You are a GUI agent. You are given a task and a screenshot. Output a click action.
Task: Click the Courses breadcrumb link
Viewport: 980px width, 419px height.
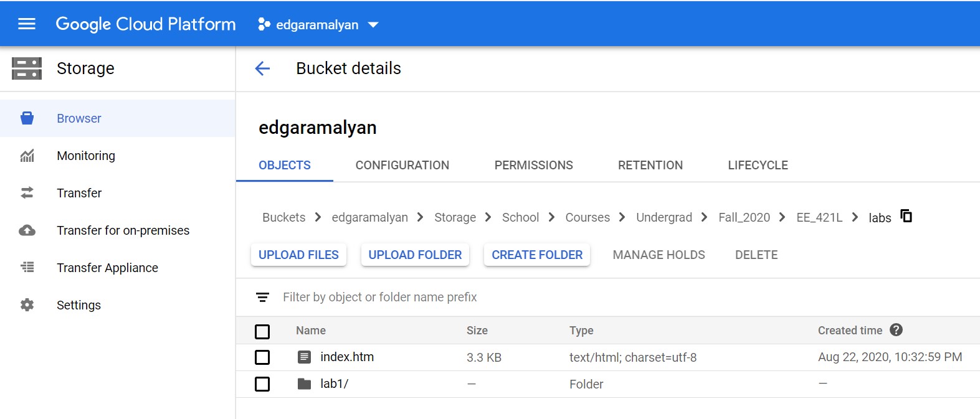588,217
